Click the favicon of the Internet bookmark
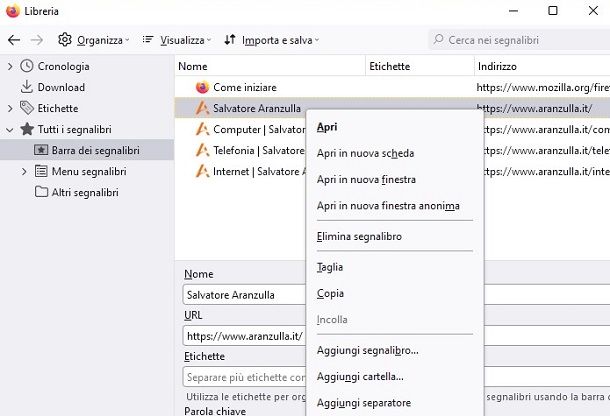Image resolution: width=610 pixels, height=416 pixels. pyautogui.click(x=202, y=171)
